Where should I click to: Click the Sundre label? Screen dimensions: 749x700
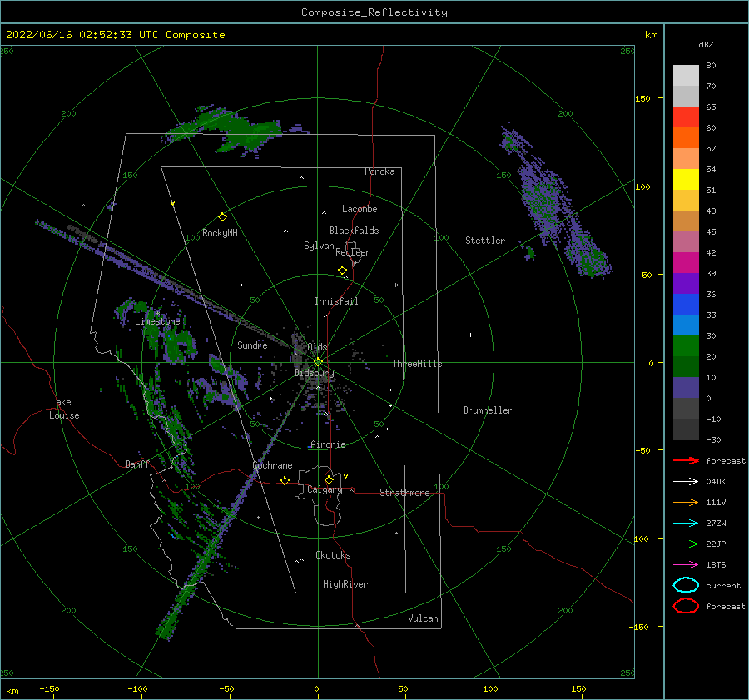(252, 345)
